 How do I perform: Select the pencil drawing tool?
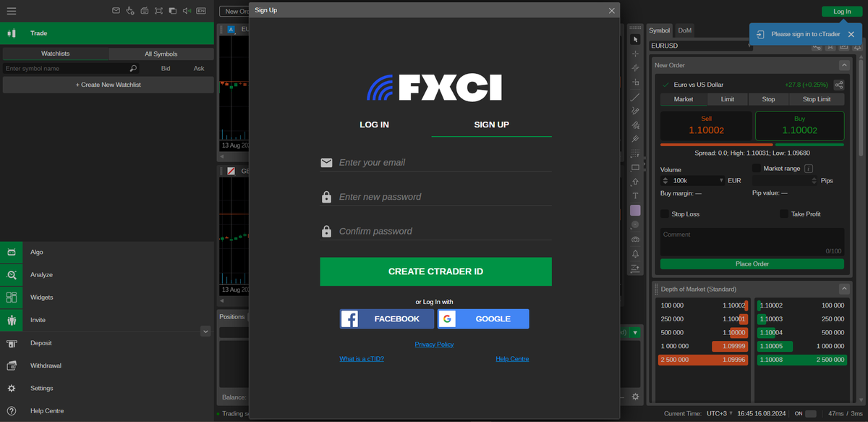[x=635, y=111]
